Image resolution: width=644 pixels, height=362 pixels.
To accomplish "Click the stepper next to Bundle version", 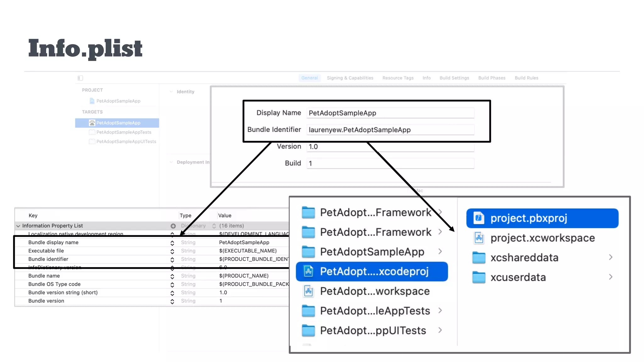I will pyautogui.click(x=172, y=301).
